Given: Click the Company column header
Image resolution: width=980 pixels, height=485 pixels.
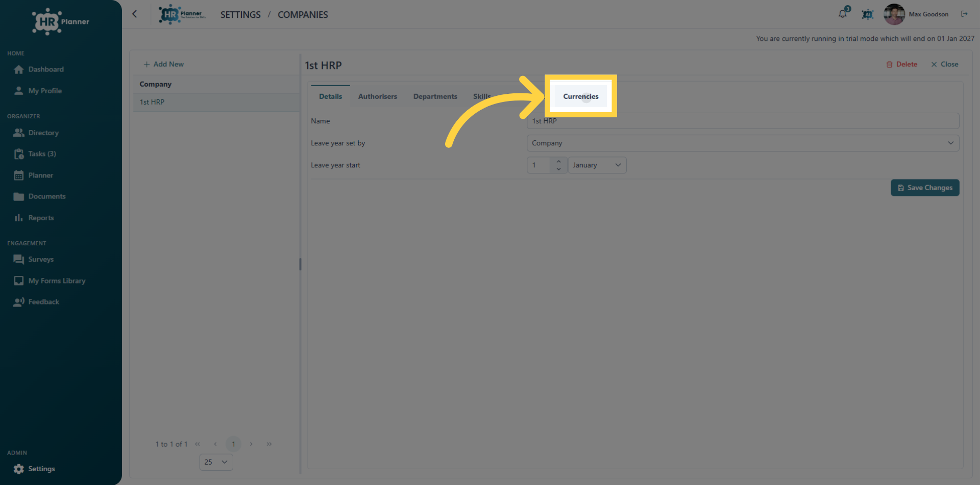Looking at the screenshot, I should point(217,84).
